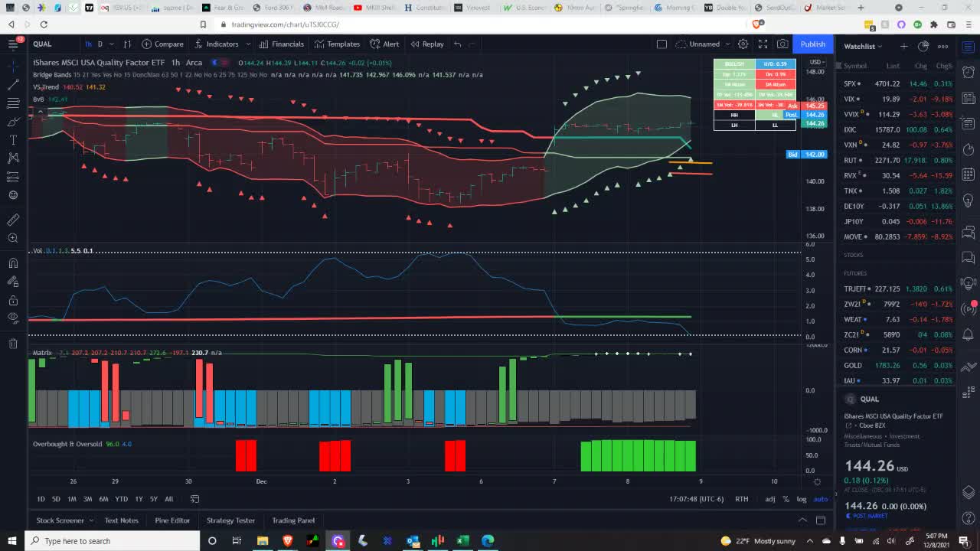980x551 pixels.
Task: Select the crosshair cursor tool
Action: tap(13, 66)
